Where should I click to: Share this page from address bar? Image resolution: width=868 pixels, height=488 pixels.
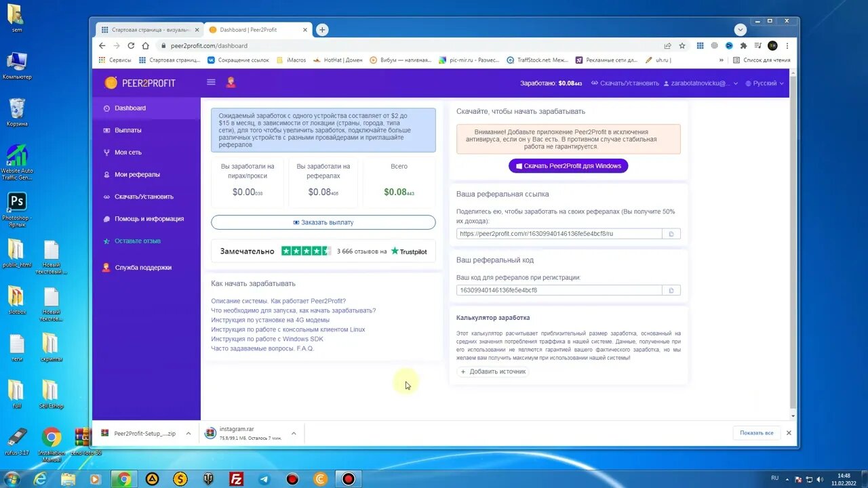pos(668,45)
